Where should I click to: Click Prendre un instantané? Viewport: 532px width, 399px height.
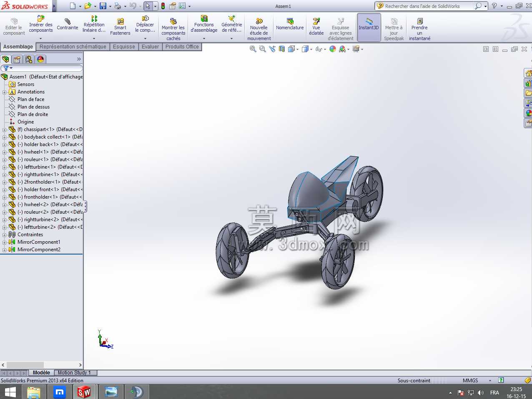420,30
